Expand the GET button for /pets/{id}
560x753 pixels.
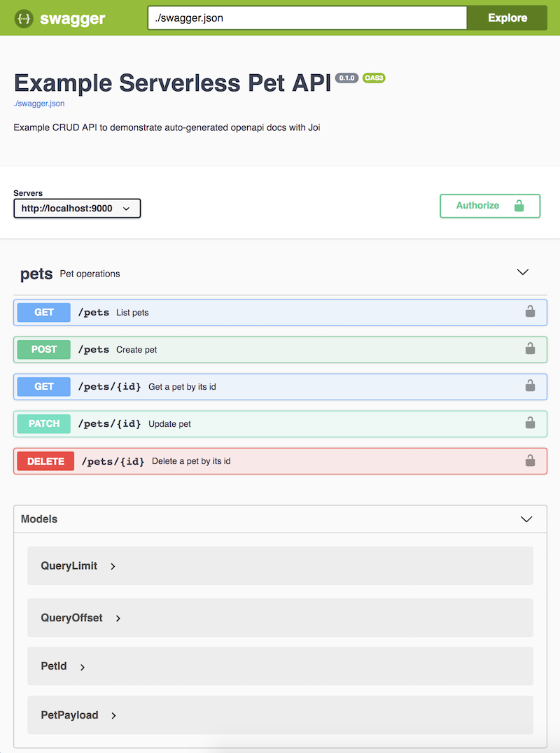point(43,386)
